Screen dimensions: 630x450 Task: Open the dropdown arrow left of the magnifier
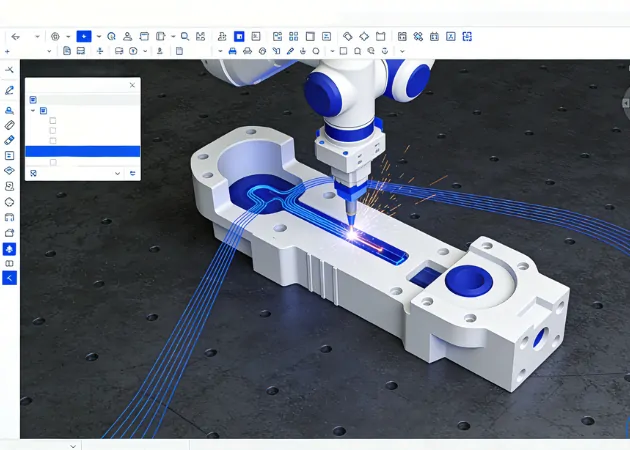coord(173,37)
